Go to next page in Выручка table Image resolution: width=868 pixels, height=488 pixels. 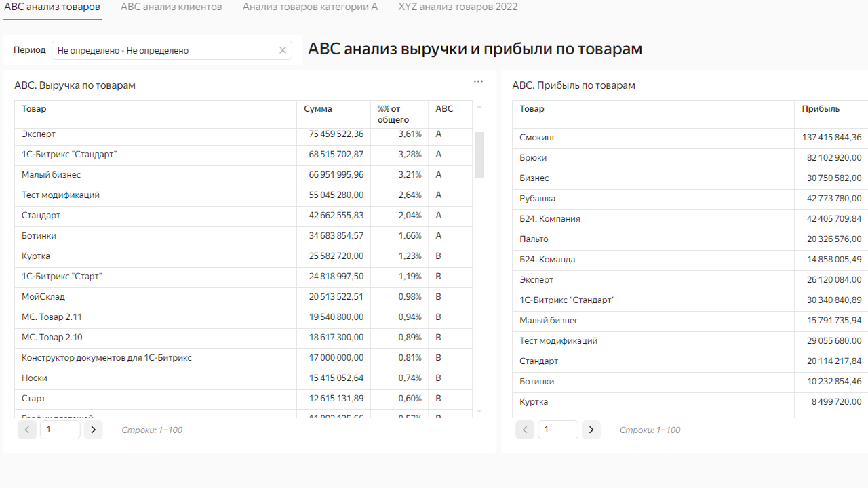(94, 430)
